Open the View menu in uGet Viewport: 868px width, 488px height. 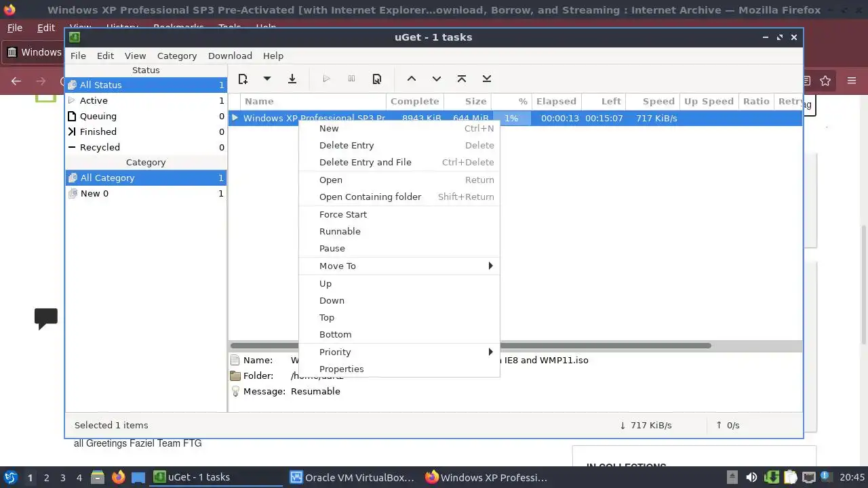(x=135, y=56)
